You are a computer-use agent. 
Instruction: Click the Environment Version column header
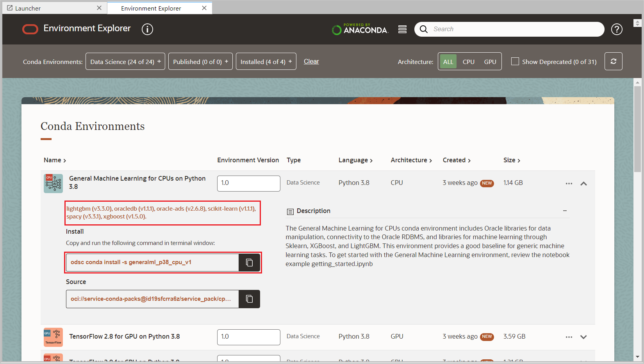coord(248,160)
